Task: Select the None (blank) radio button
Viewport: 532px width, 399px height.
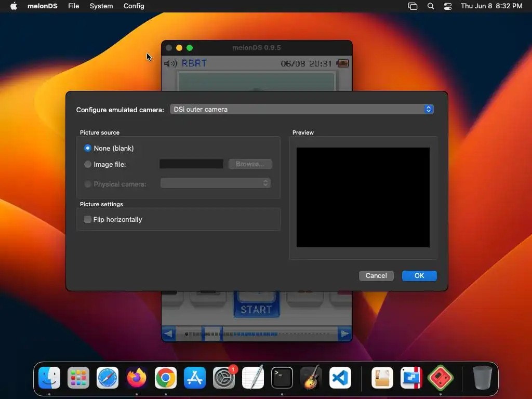Action: click(87, 148)
